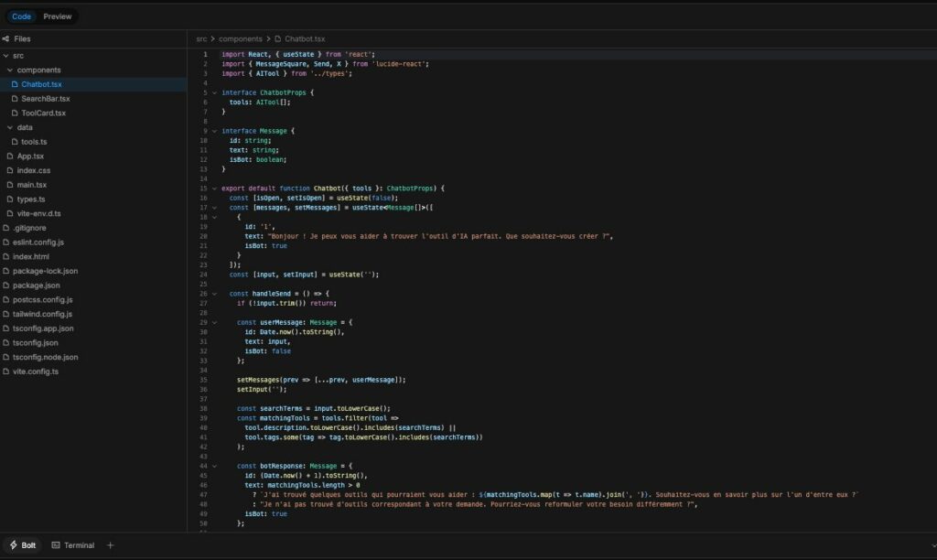Open ToolCard.tsx in the file tree

point(43,113)
